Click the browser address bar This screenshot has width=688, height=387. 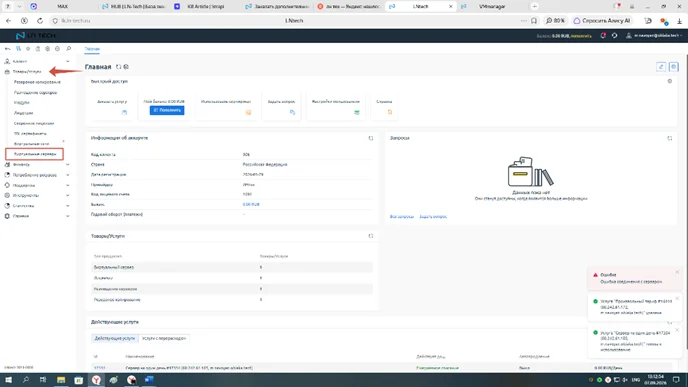tap(294, 21)
